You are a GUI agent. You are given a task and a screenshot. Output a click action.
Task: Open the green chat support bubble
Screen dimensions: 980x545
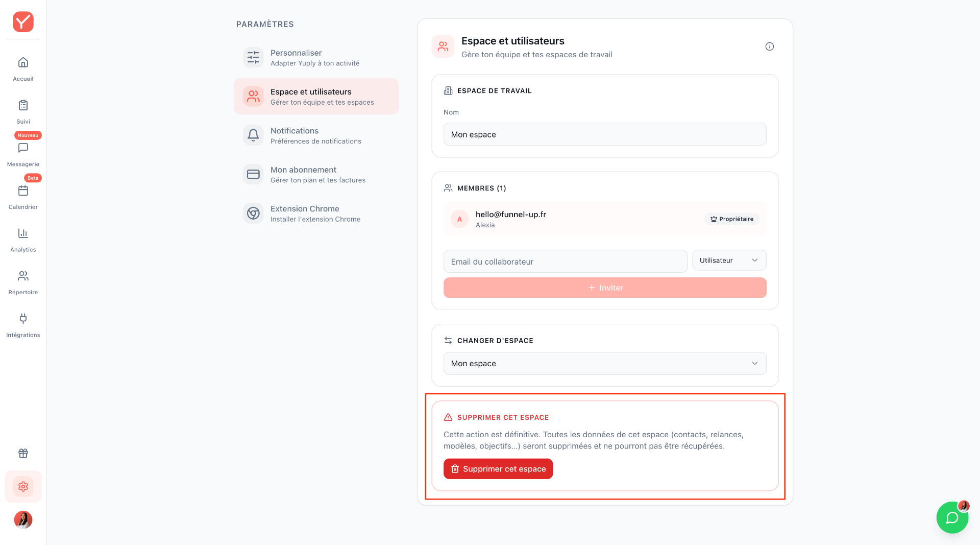[952, 517]
